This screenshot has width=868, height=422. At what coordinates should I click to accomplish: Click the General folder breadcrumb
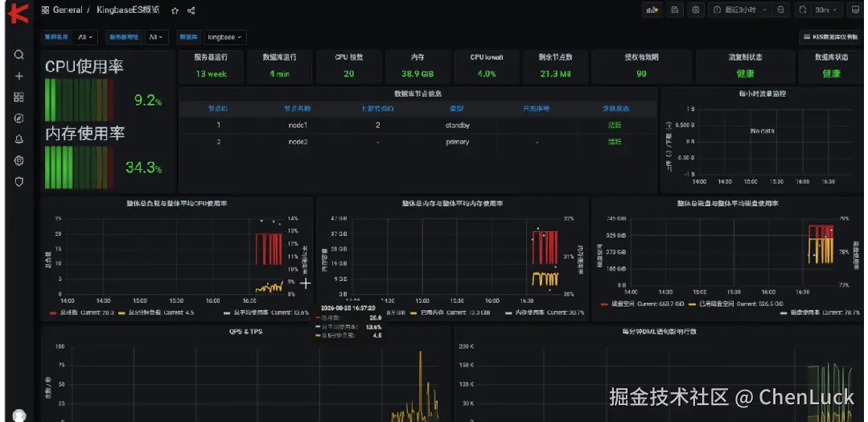pyautogui.click(x=68, y=10)
